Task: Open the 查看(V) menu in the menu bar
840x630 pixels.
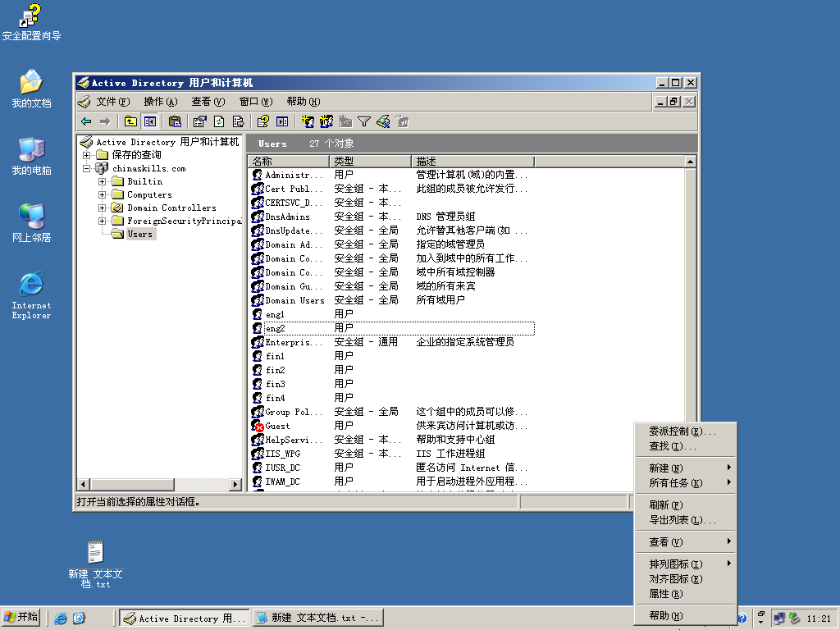Action: pyautogui.click(x=208, y=102)
